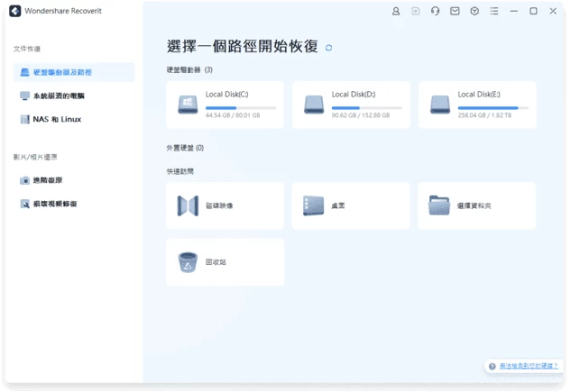Choose 磁碟映像 disk image option
Screen dimensions: 571x392
[x=226, y=205]
